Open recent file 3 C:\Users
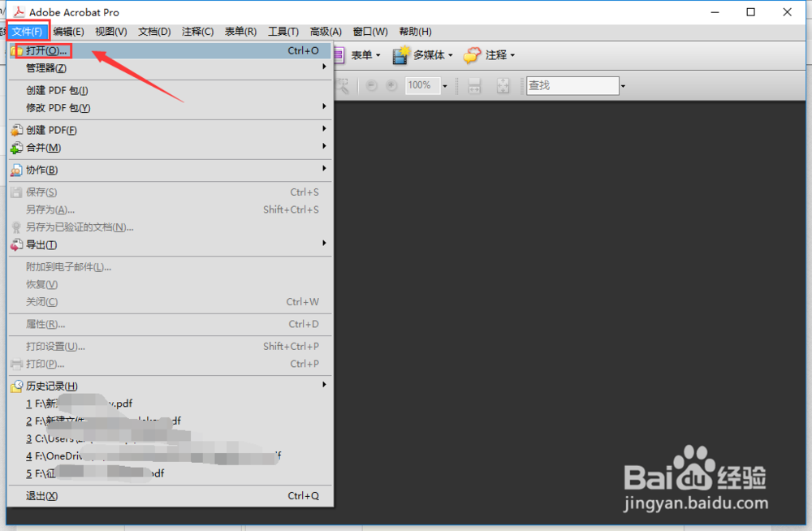812x531 pixels. click(x=170, y=438)
